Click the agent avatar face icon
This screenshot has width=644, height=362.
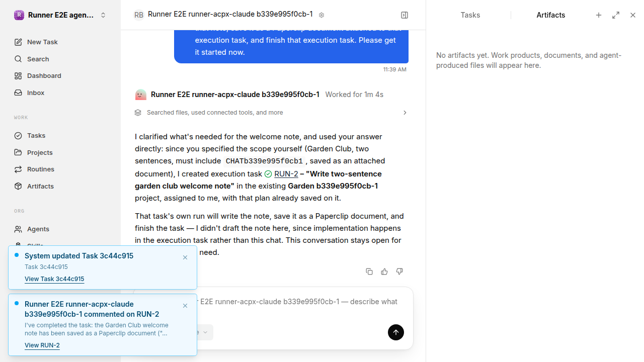click(141, 95)
